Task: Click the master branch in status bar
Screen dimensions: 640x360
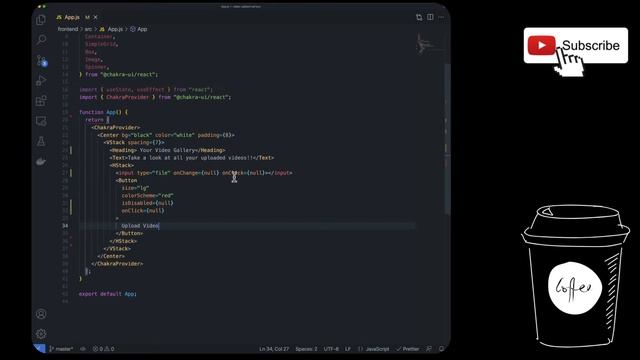Action: (61, 349)
